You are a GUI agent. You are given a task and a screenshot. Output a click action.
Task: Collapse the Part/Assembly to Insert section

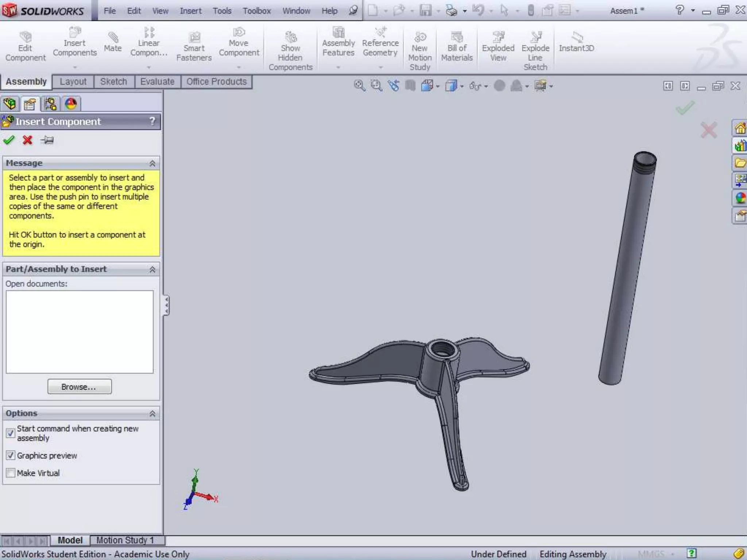[152, 269]
